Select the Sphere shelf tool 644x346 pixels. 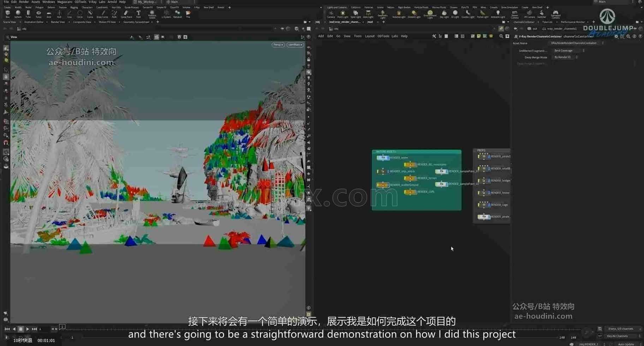coord(18,14)
